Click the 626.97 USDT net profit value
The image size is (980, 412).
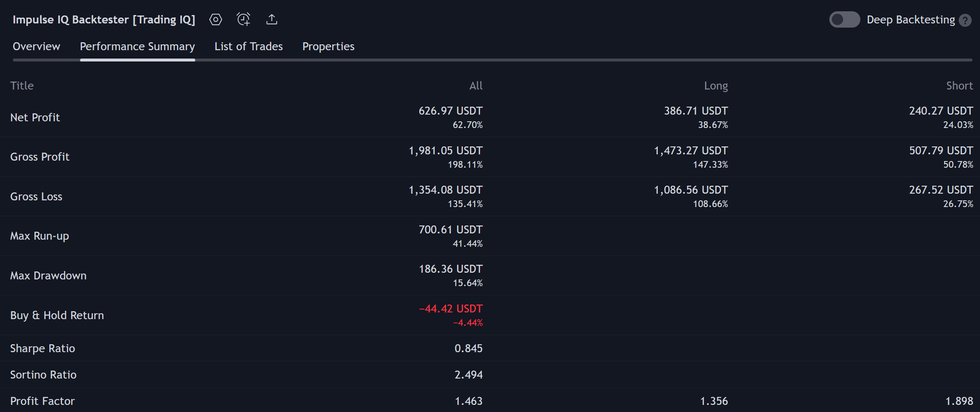[x=451, y=111]
